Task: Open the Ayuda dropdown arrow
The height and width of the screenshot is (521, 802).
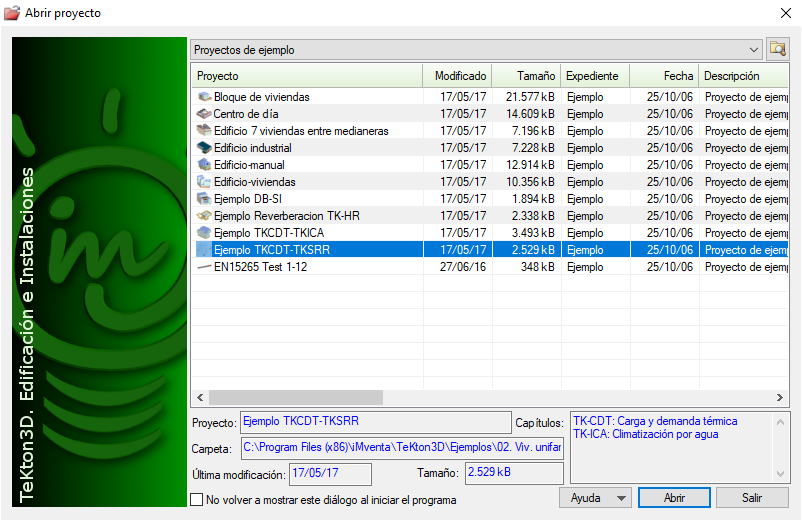Action: tap(621, 498)
